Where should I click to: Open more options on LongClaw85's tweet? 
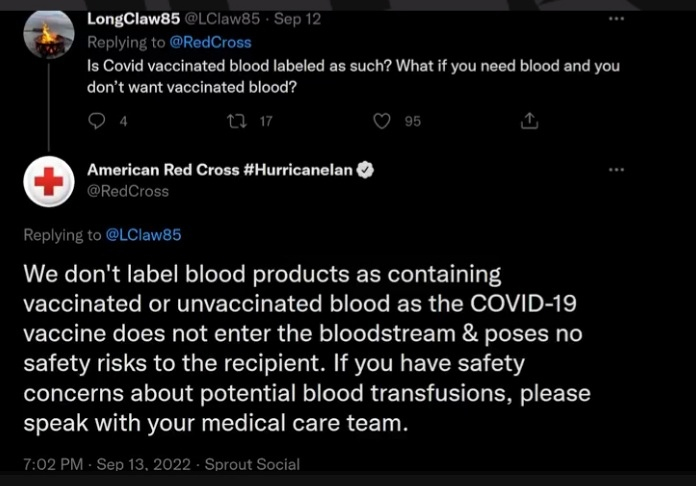pos(617,19)
